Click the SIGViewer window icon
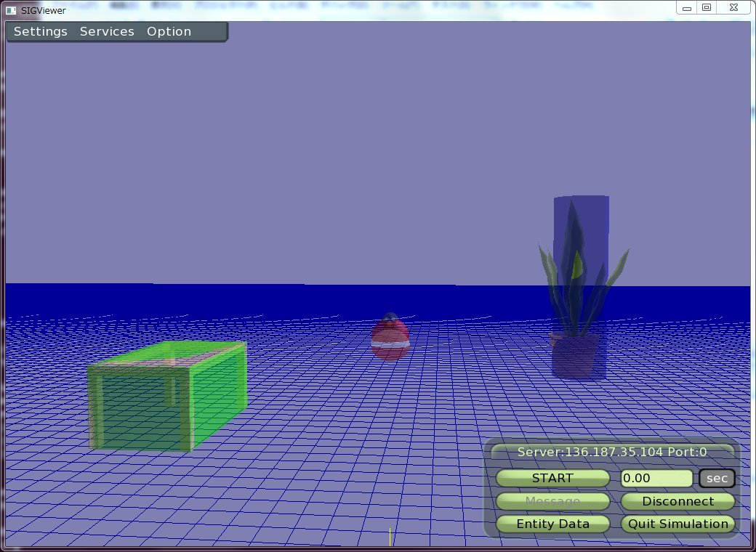The width and height of the screenshot is (756, 552). click(x=11, y=10)
